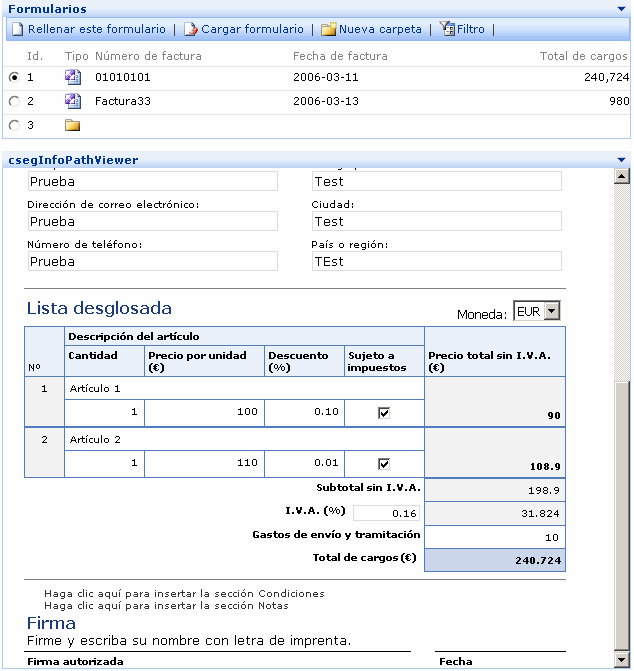634x671 pixels.
Task: Open the Moneda EUR dropdown
Action: 552,311
